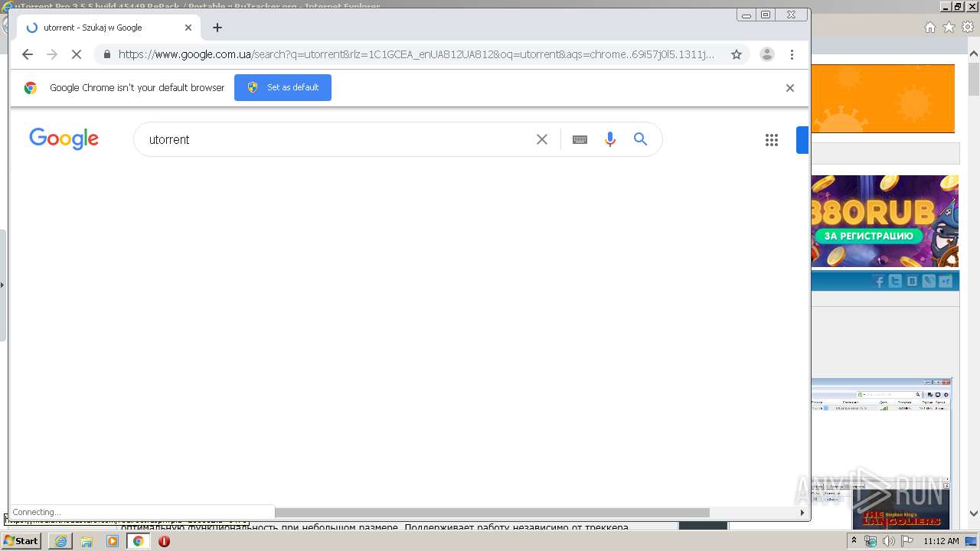
Task: Share via LiveJournal pencil icon on RuTracker page
Action: click(x=929, y=282)
